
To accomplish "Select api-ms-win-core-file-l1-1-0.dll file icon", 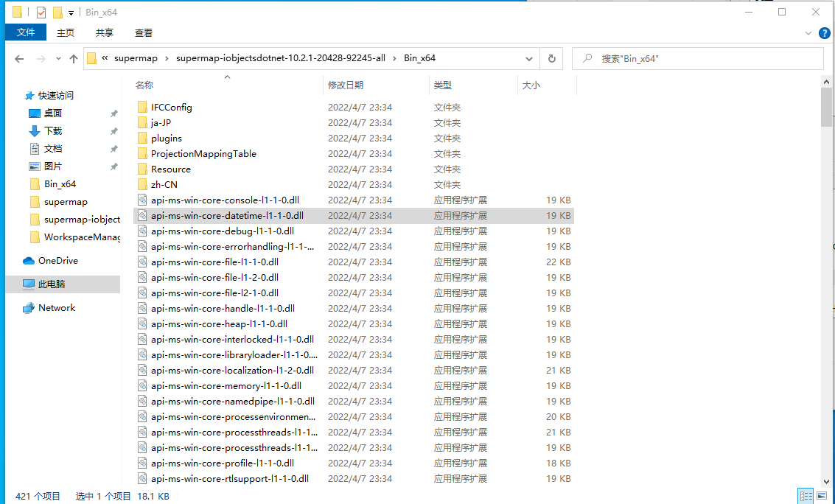I will coord(142,262).
